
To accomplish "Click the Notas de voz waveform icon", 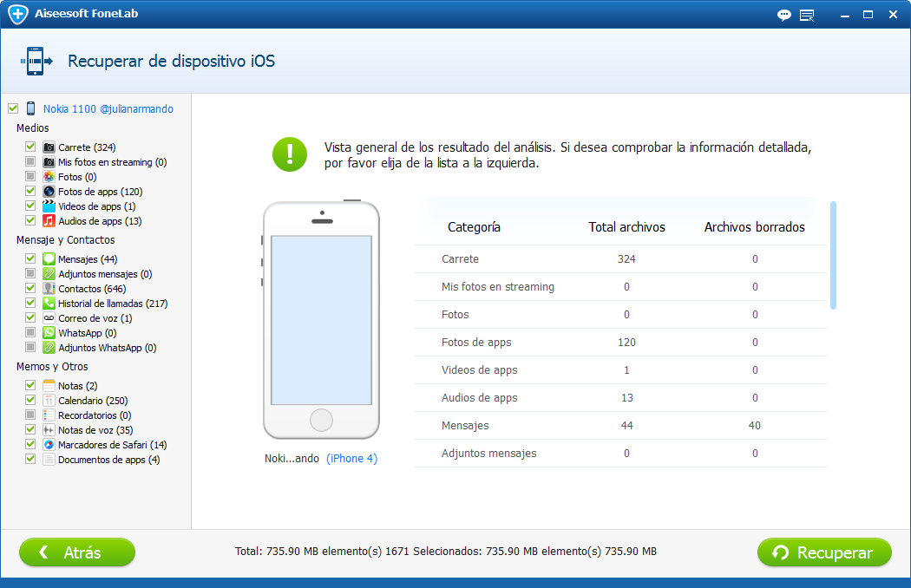I will [x=49, y=430].
